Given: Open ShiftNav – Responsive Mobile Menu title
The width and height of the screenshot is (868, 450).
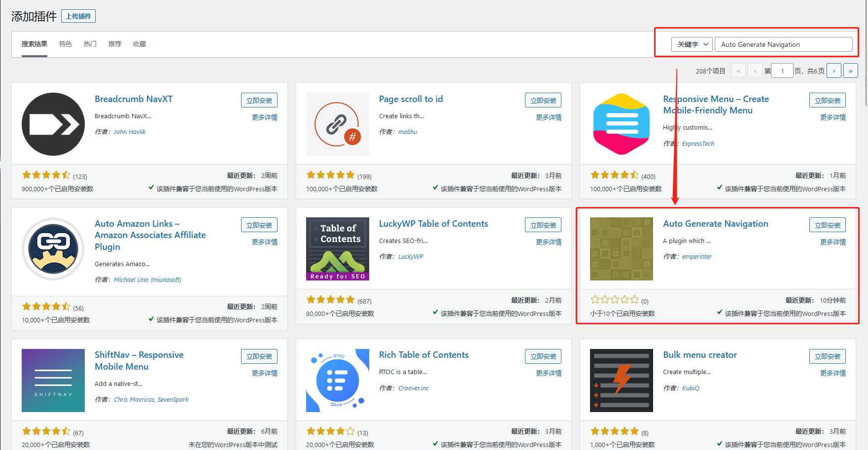Looking at the screenshot, I should click(139, 361).
